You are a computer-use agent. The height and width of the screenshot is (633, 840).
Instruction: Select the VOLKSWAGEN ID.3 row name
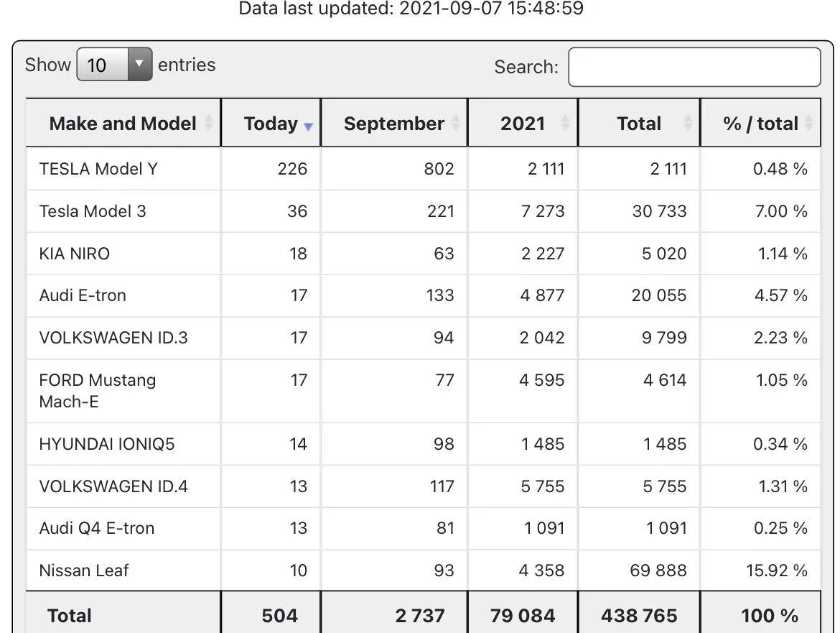pos(113,337)
